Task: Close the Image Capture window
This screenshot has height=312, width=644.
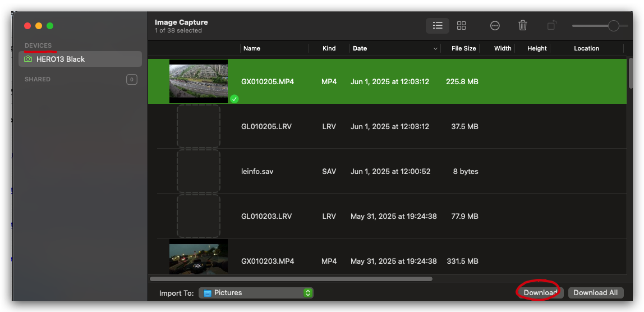Action: (27, 26)
